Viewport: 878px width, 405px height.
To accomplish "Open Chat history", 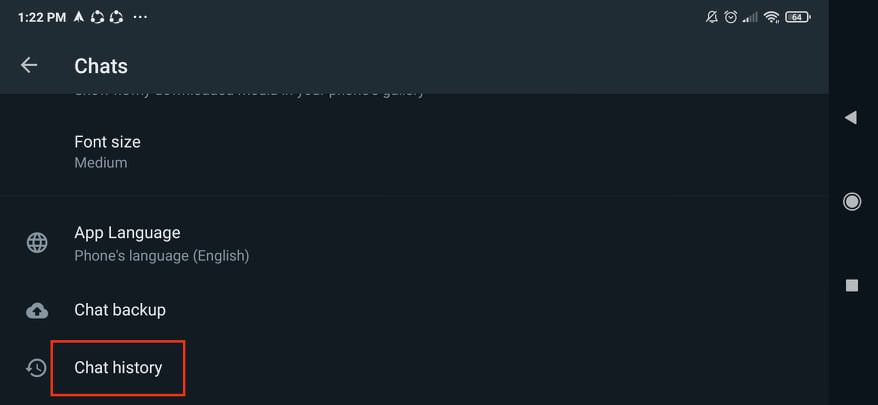I will (x=414, y=367).
